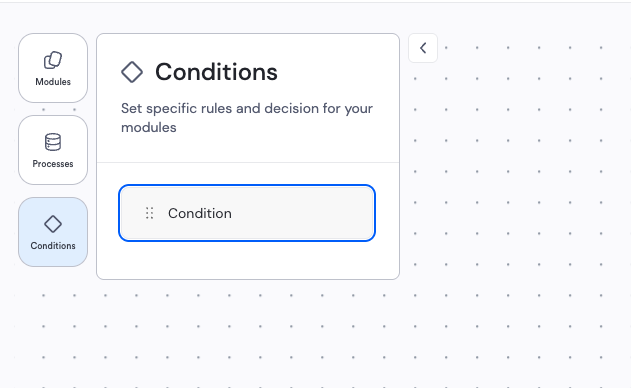Click the "Processes" label under its icon
This screenshot has height=388, width=631.
coord(53,164)
